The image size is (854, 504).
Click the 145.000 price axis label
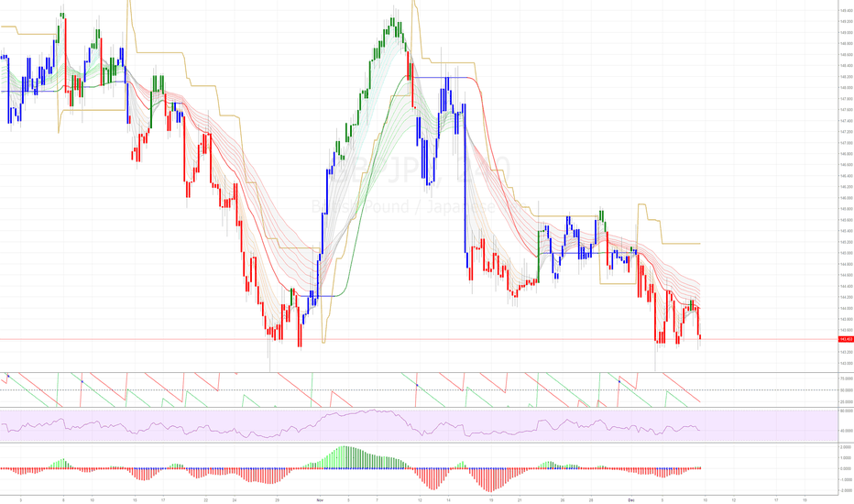pos(847,253)
